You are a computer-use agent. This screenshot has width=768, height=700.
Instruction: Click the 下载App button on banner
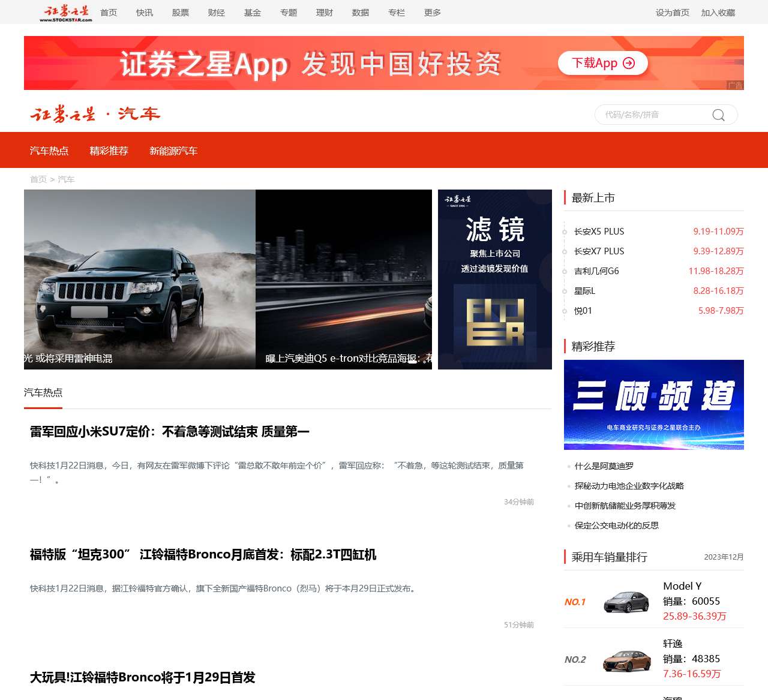[x=602, y=63]
